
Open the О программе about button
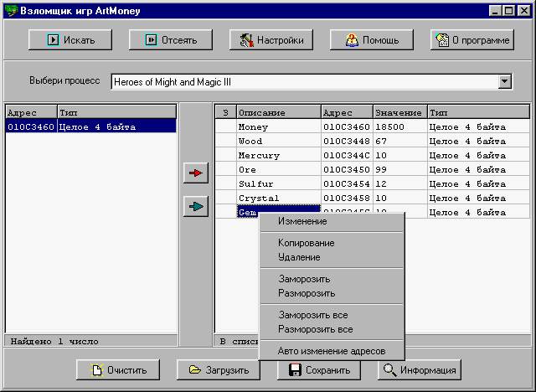[x=472, y=39]
